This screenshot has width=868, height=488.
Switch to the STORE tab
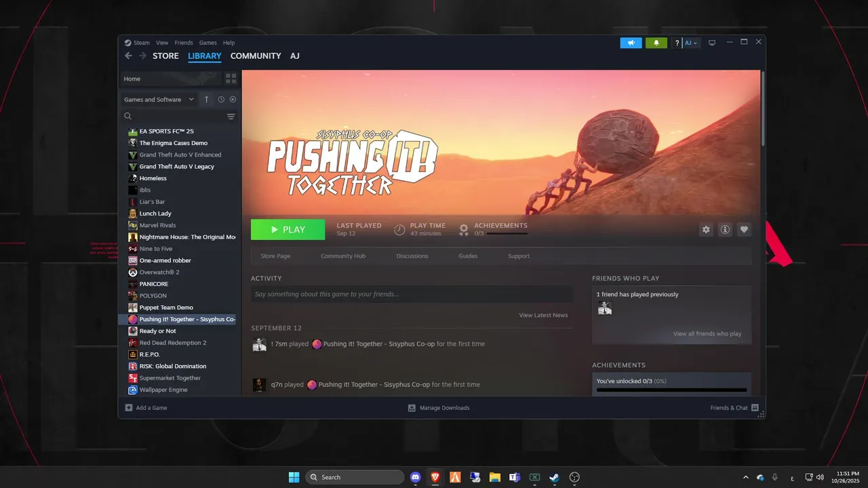tap(165, 56)
